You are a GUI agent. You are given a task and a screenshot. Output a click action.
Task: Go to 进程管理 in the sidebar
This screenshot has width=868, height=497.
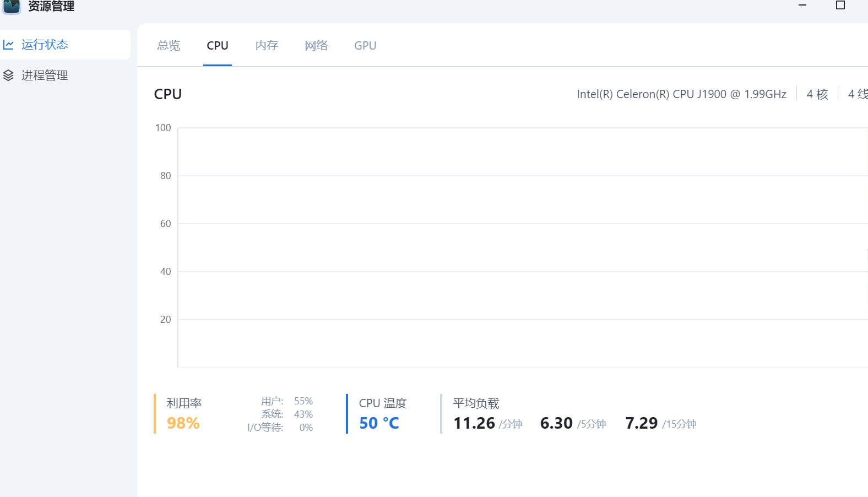click(45, 75)
